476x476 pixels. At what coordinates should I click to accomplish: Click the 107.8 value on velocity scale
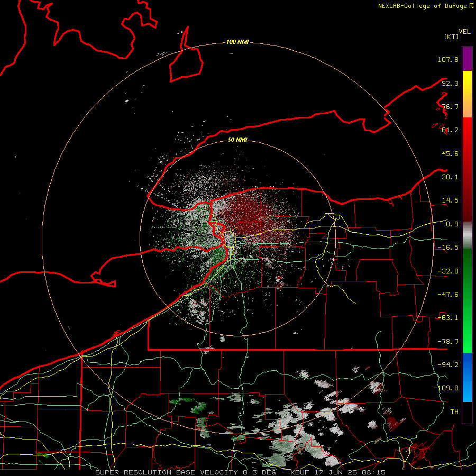(x=448, y=59)
